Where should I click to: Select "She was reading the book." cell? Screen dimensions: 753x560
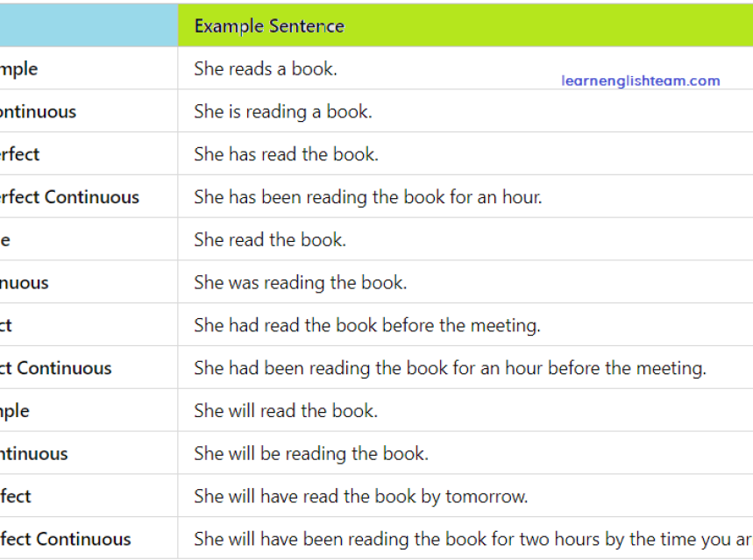301,283
